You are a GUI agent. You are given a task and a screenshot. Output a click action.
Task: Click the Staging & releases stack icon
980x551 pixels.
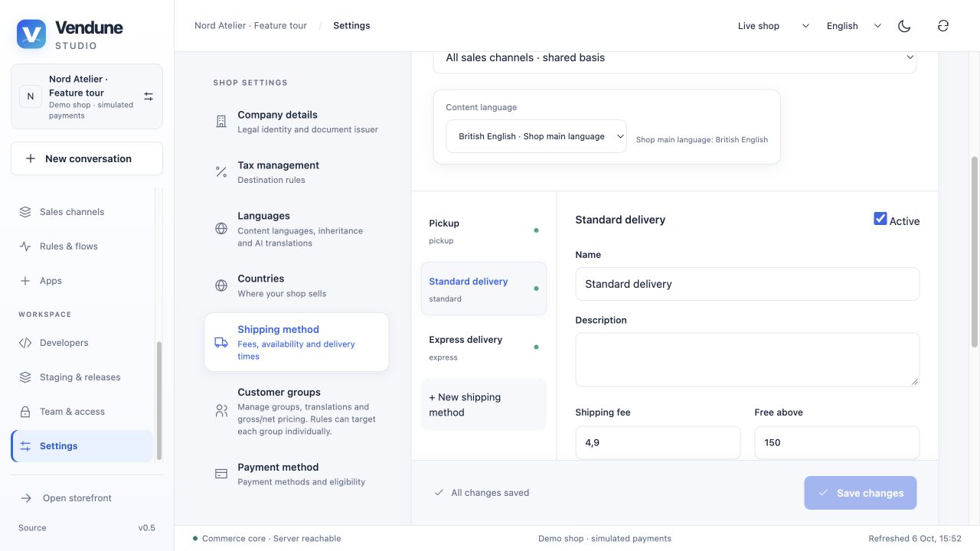point(25,377)
